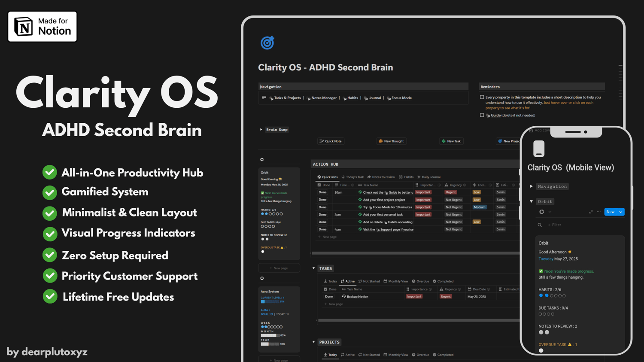
Task: Collapse Orbit toggle in mobile view
Action: (x=532, y=201)
